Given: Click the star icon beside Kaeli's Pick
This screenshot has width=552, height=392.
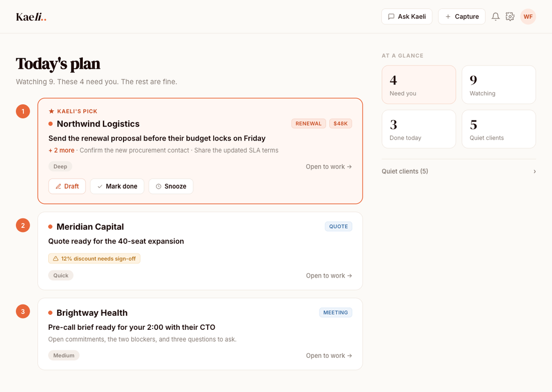Looking at the screenshot, I should 51,111.
